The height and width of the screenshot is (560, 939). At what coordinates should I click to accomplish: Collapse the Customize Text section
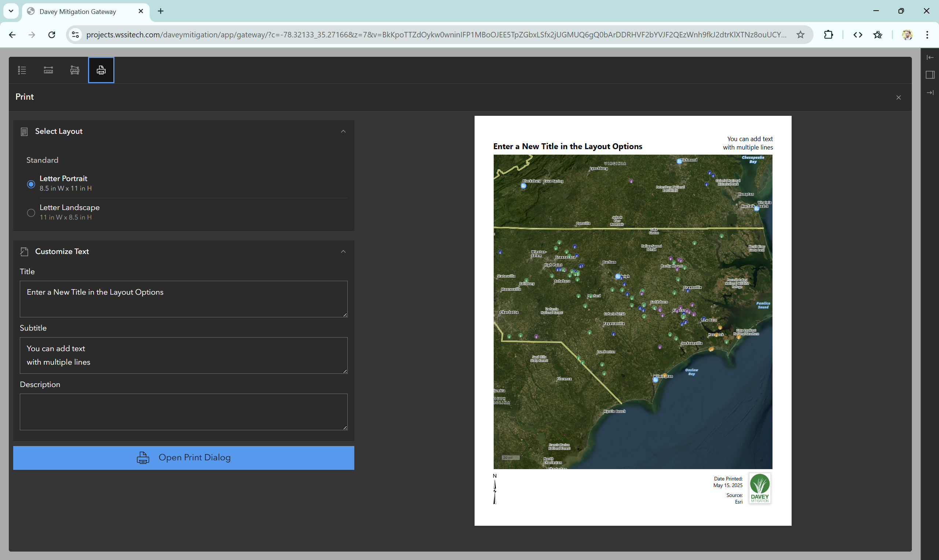click(x=343, y=252)
